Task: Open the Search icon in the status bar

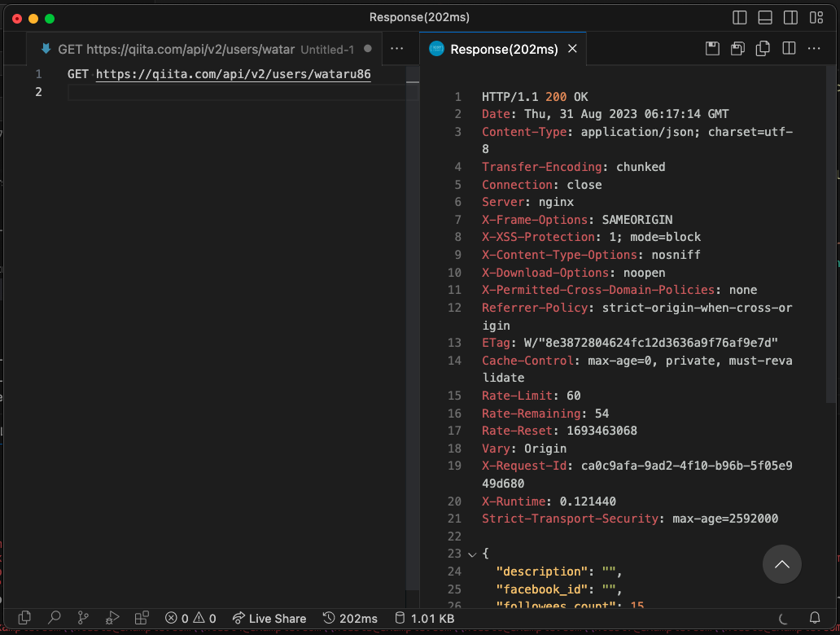Action: click(55, 618)
